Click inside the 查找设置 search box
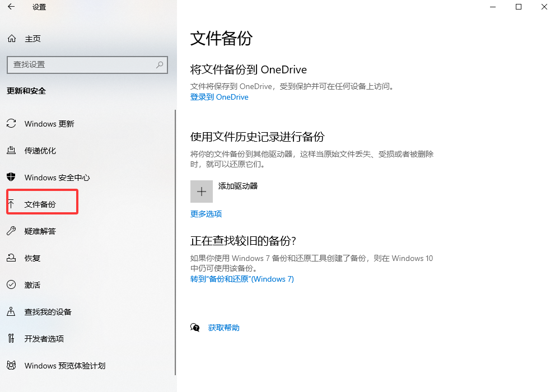The image size is (555, 392). (x=84, y=65)
